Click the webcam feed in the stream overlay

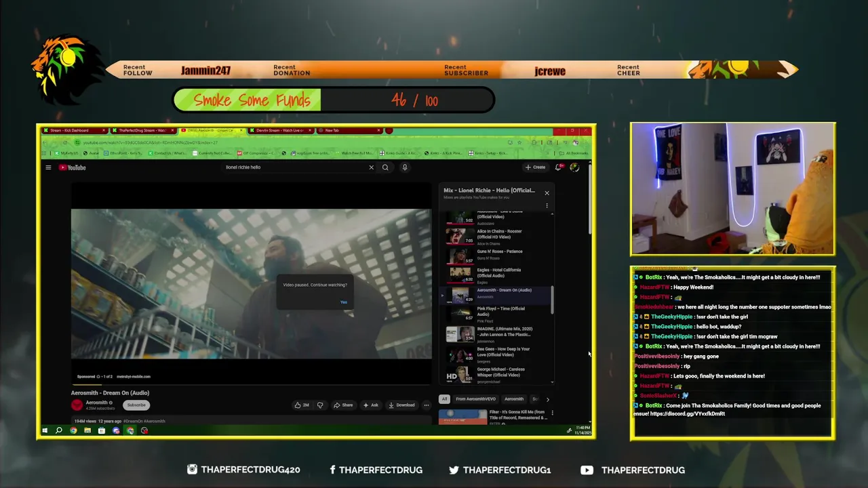coord(733,189)
